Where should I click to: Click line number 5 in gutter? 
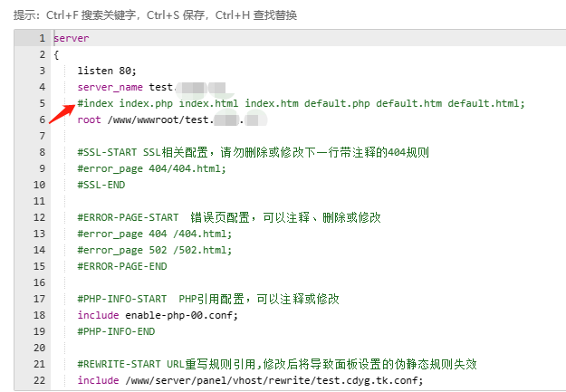tap(43, 103)
